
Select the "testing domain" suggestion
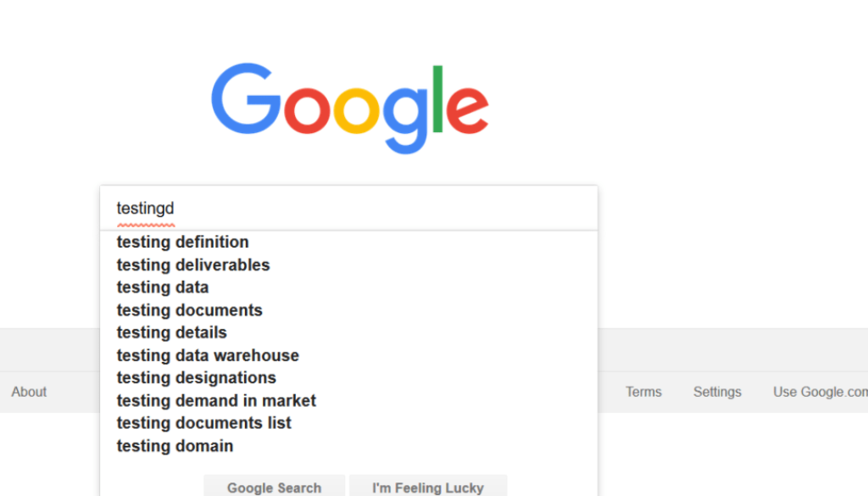[175, 445]
